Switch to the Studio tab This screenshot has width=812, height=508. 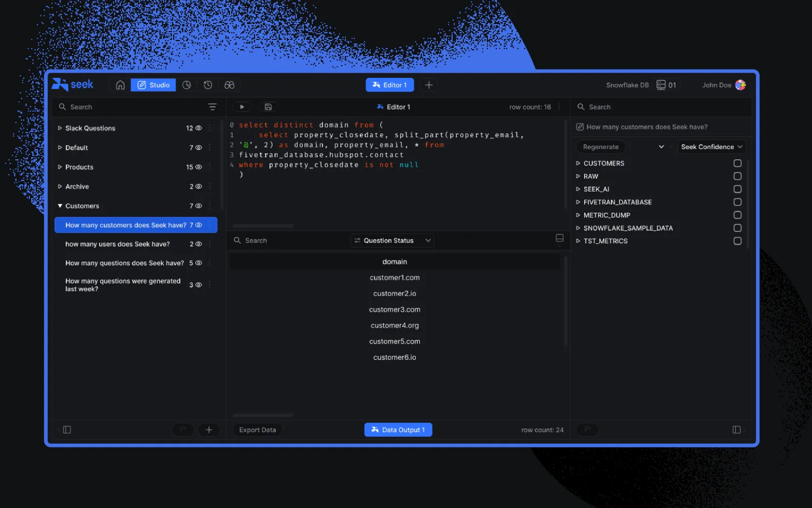coord(153,85)
